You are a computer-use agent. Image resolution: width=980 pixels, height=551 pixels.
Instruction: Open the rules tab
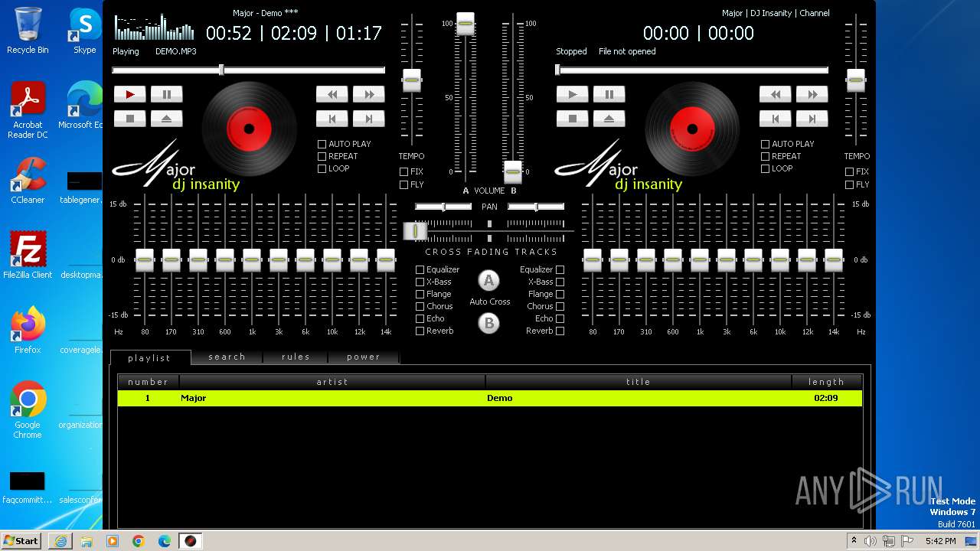296,357
